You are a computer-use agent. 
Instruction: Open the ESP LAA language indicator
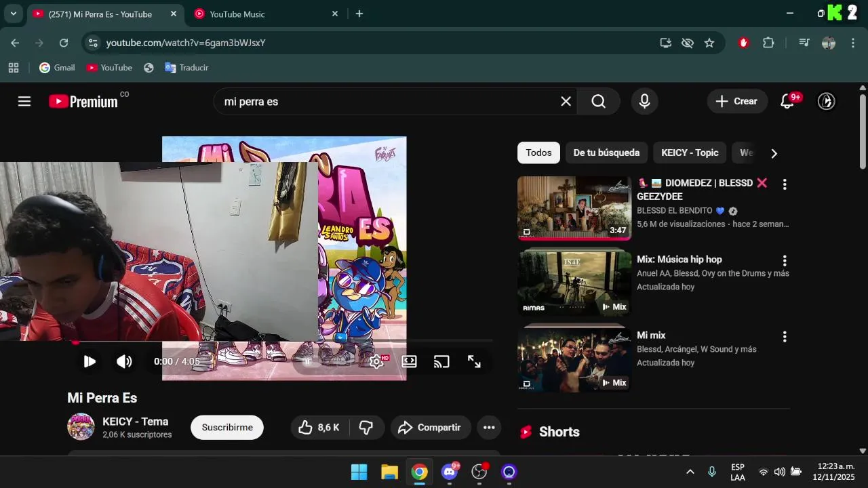(x=738, y=472)
